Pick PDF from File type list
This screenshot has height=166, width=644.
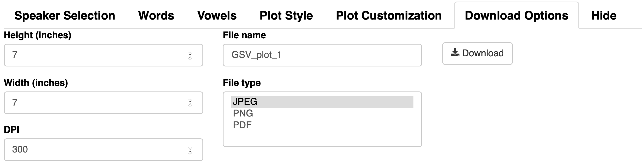click(x=322, y=125)
